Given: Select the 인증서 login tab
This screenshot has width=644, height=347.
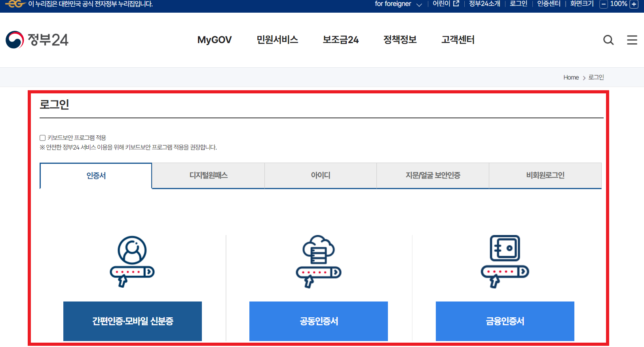Looking at the screenshot, I should (x=96, y=176).
